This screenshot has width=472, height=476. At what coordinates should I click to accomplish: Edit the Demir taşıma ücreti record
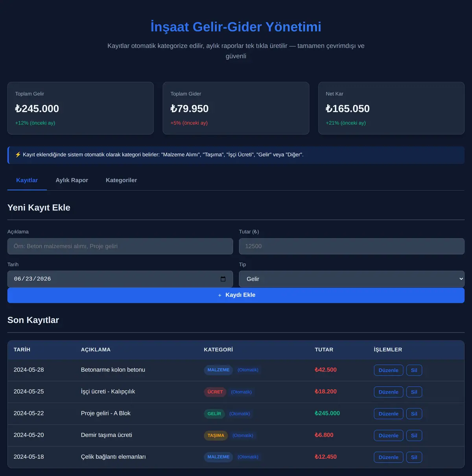pos(389,435)
